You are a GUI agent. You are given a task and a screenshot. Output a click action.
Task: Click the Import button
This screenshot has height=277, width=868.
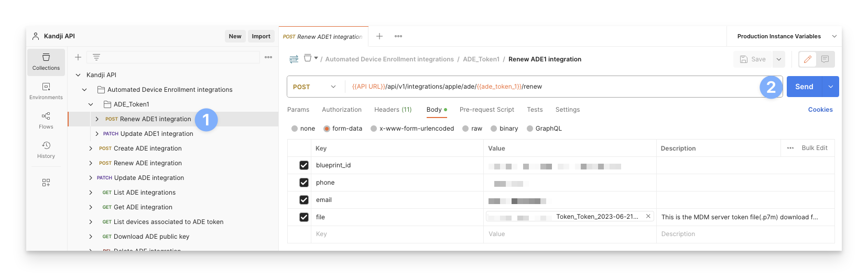coord(261,36)
